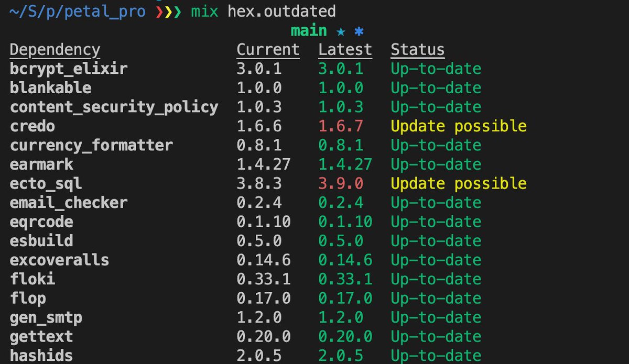Select the earmark dependency name
The height and width of the screenshot is (364, 629).
(42, 164)
